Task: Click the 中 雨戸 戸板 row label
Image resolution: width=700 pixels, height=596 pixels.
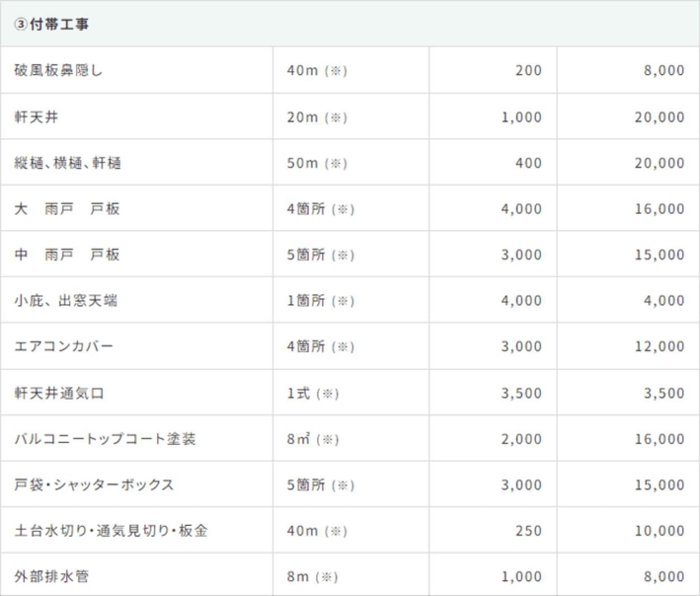Action: point(67,254)
